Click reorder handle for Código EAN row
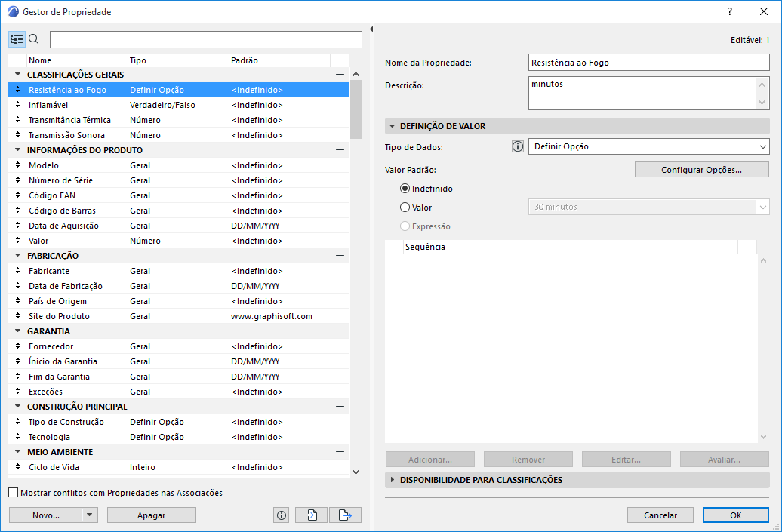Screen dimensions: 782x532 click(x=18, y=195)
